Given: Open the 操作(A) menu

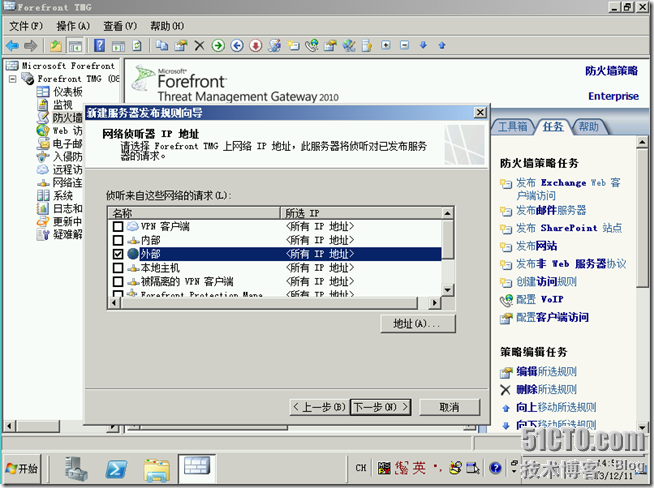Looking at the screenshot, I should pyautogui.click(x=73, y=26).
